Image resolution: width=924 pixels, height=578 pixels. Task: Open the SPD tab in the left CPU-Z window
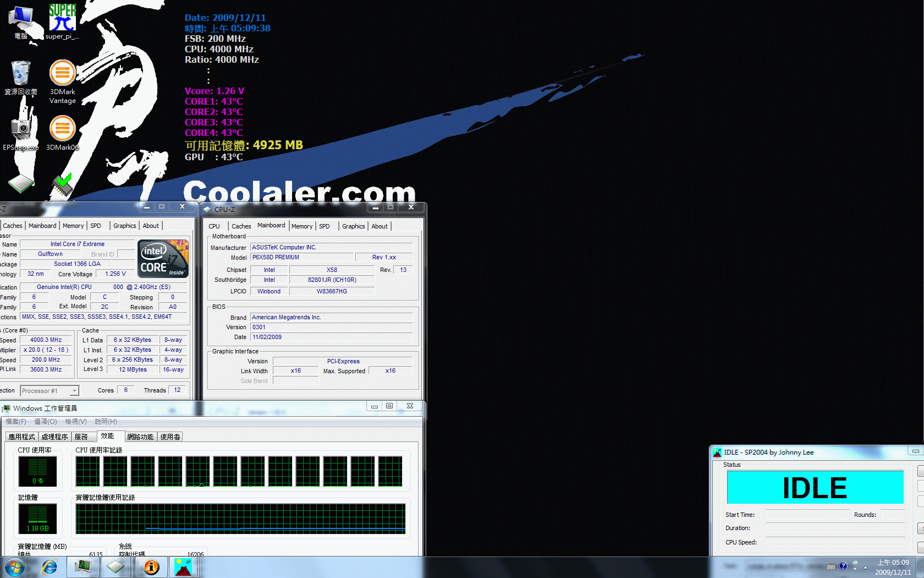coord(96,226)
